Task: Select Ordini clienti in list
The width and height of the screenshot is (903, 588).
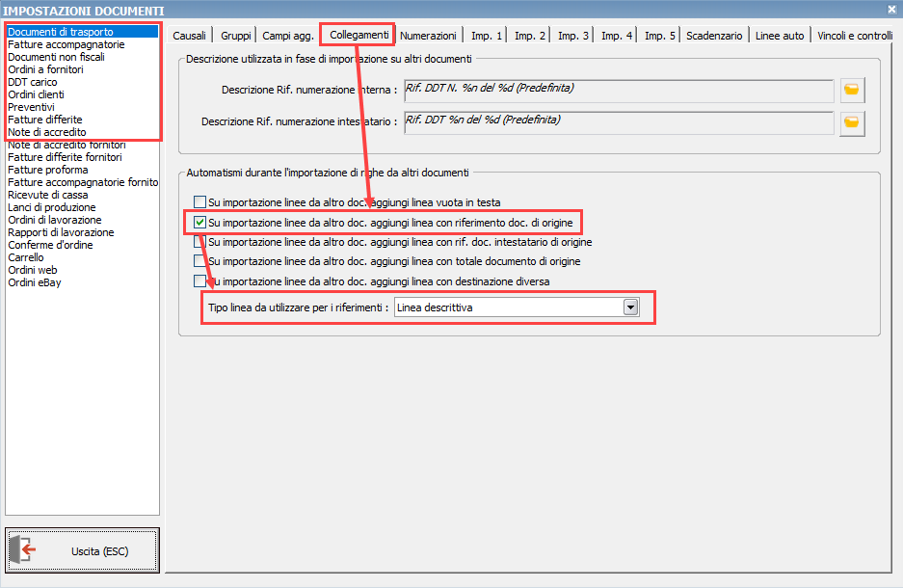Action: 82,94
